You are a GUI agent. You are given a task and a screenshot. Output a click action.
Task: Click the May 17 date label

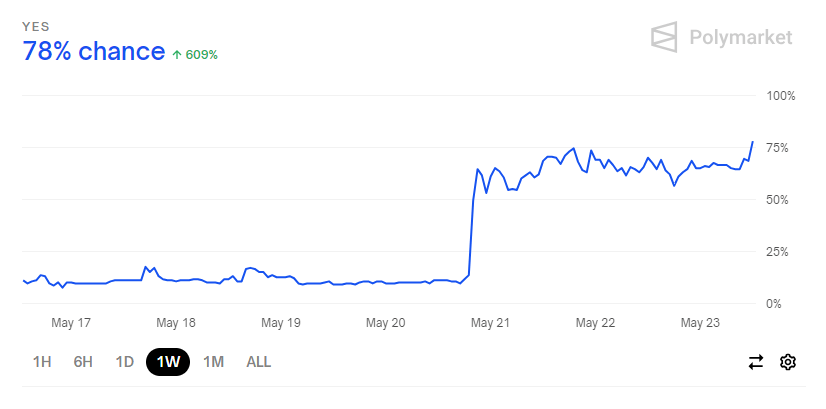pos(71,323)
